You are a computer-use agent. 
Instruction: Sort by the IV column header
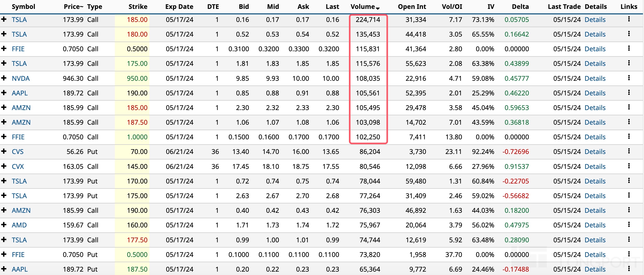pyautogui.click(x=491, y=7)
